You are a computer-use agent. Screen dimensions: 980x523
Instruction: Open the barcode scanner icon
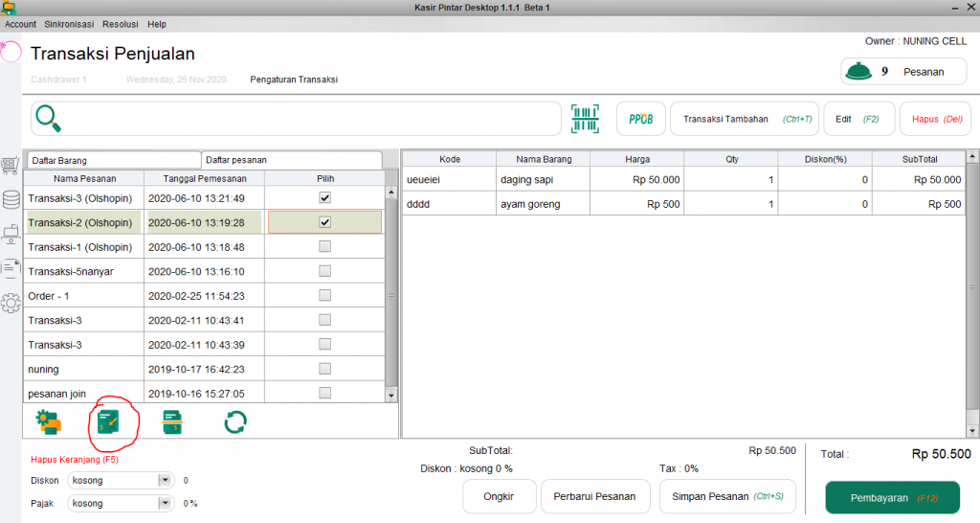tap(585, 118)
